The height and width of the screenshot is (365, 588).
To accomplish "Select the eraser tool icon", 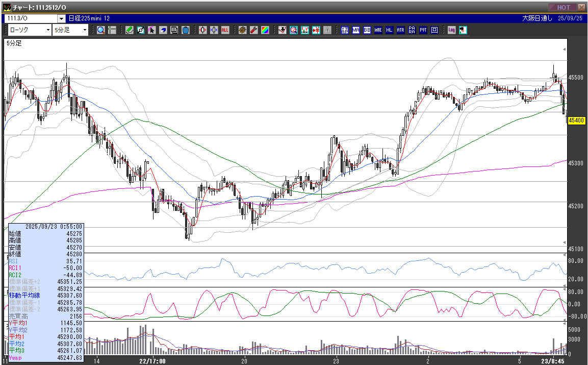I will coord(163,30).
